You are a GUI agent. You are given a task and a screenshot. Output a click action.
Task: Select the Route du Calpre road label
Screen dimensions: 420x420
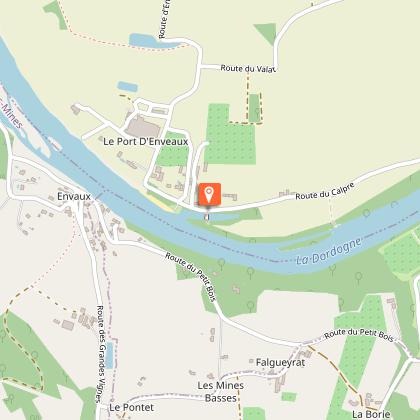(x=325, y=191)
